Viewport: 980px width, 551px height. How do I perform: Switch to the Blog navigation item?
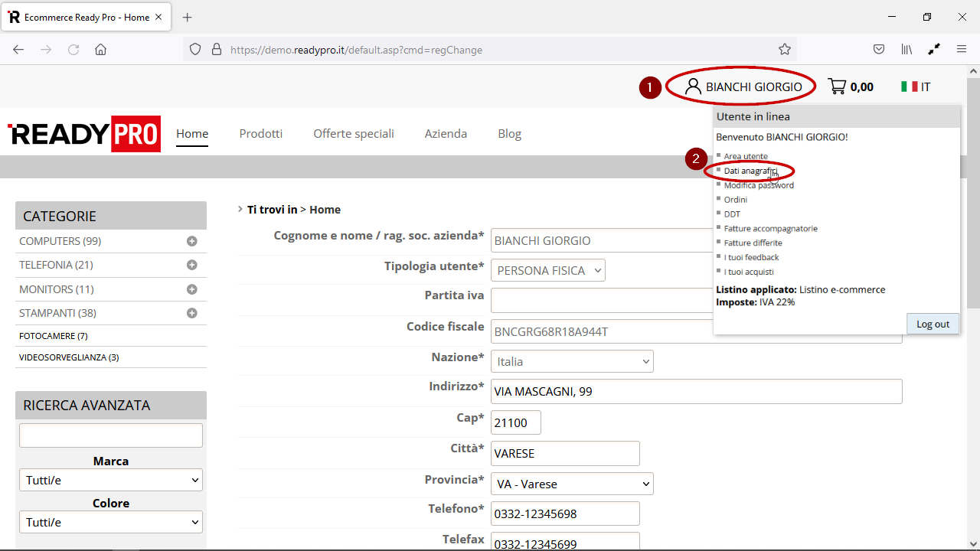click(509, 133)
